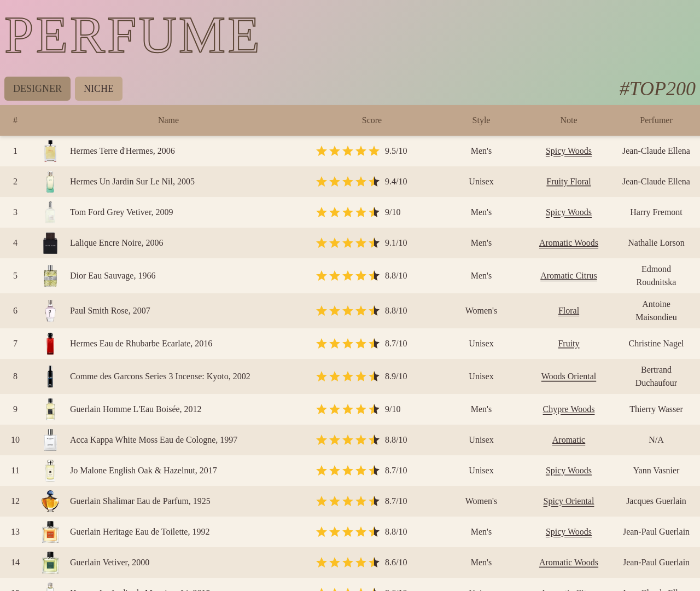Click the Style column header

(x=481, y=120)
